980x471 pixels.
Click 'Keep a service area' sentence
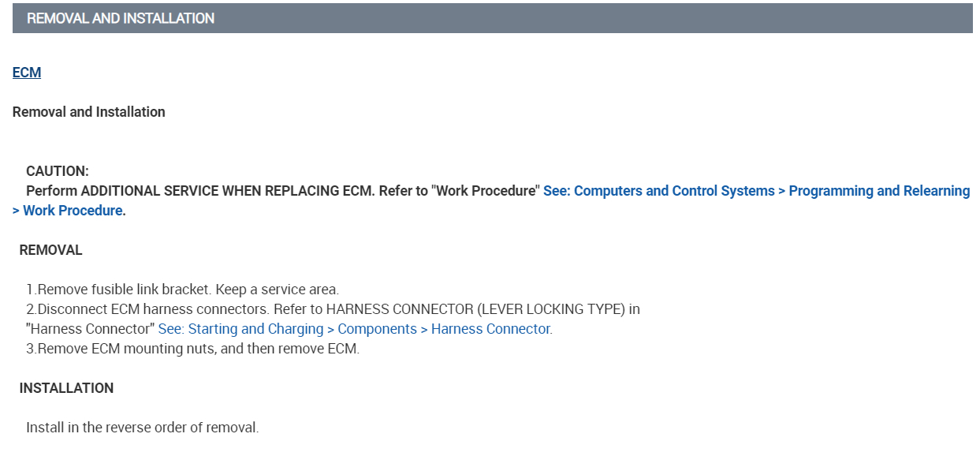(278, 290)
